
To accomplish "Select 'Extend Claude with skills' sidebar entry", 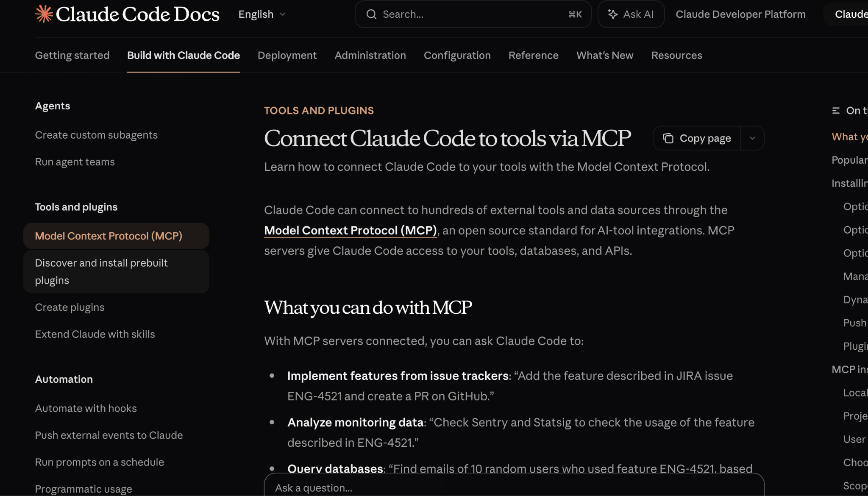I will [95, 334].
